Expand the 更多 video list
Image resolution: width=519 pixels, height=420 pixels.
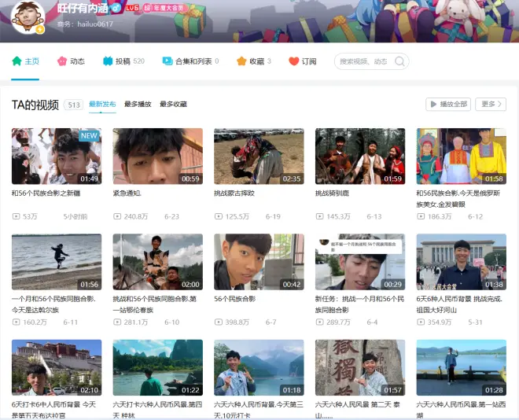pyautogui.click(x=491, y=104)
